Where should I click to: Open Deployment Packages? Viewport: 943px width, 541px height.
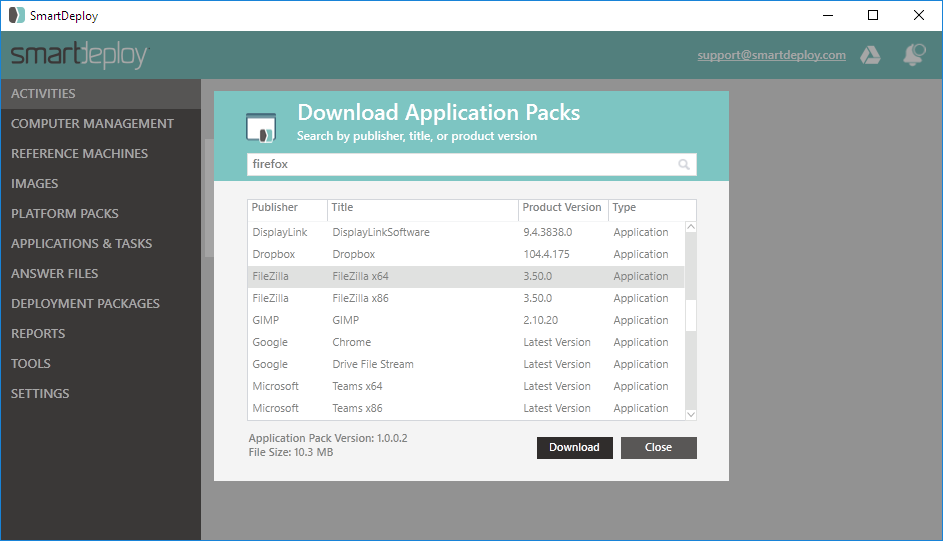(101, 304)
